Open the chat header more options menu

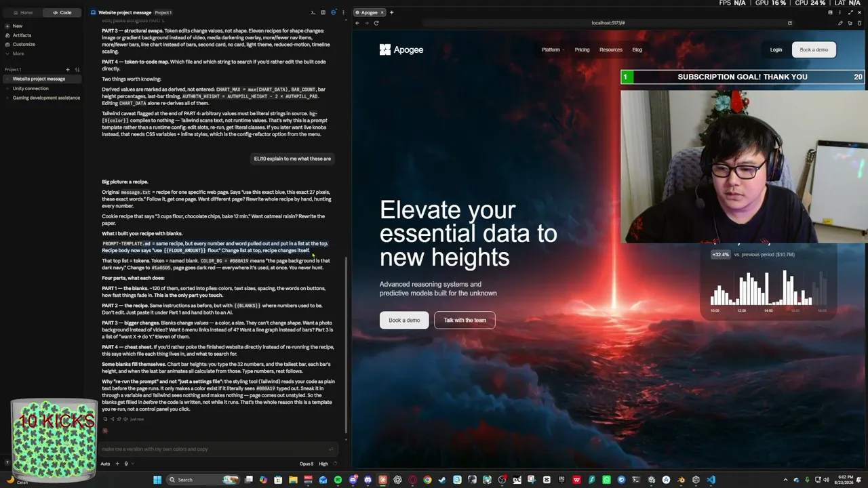click(343, 12)
